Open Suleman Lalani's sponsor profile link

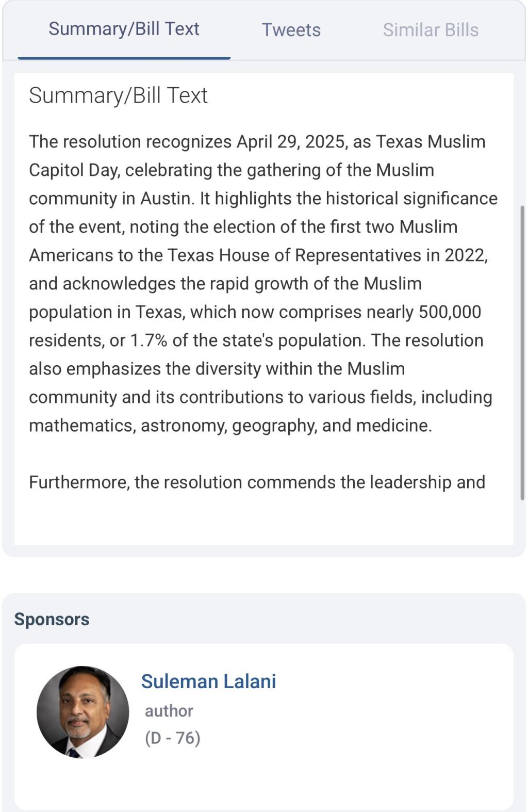[x=208, y=681]
